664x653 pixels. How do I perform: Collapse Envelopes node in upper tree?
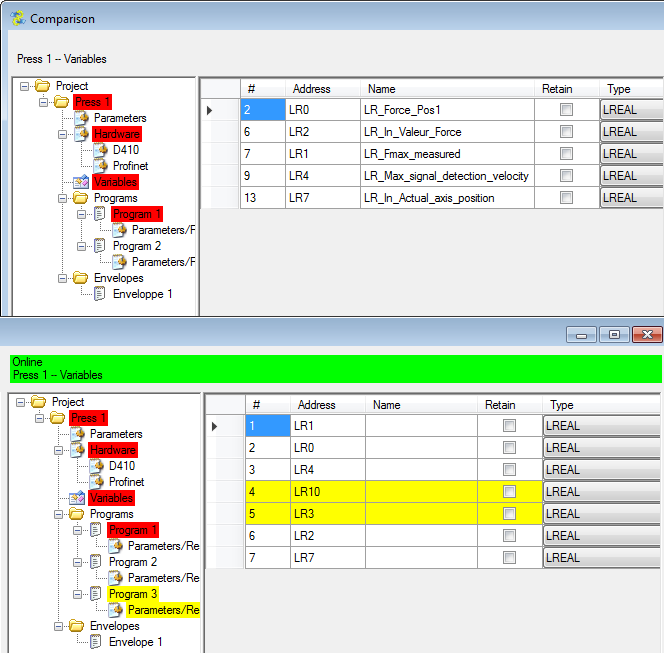[62, 278]
